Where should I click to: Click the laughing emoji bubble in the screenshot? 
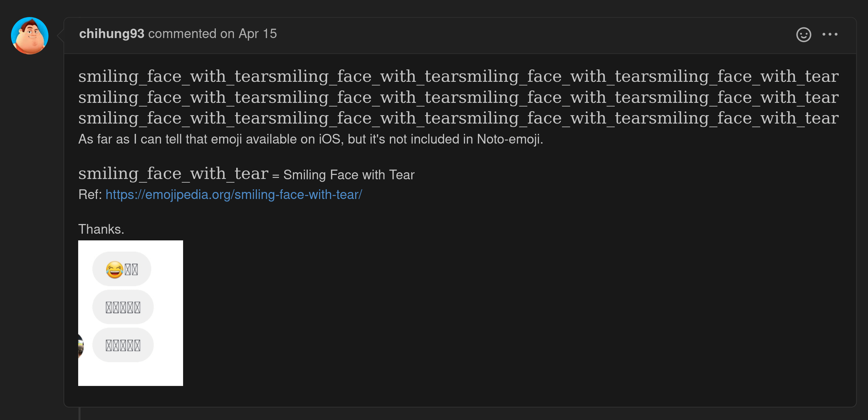122,268
